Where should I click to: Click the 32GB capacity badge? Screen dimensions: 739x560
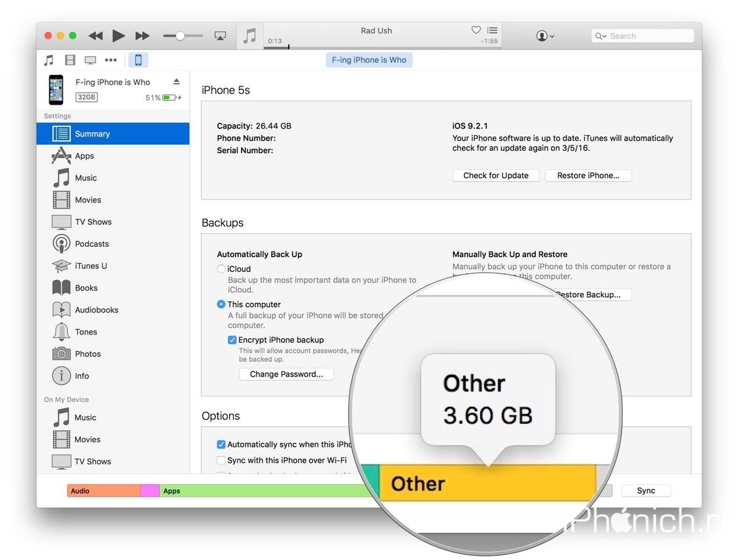pyautogui.click(x=86, y=97)
